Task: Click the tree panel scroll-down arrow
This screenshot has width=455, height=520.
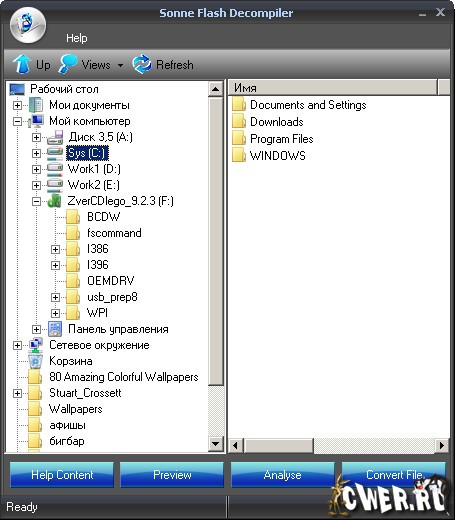Action: pyautogui.click(x=216, y=444)
